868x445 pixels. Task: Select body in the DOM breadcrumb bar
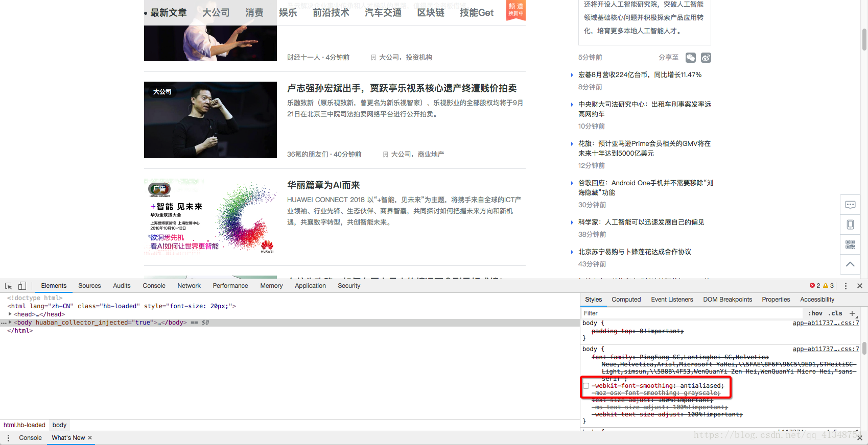click(x=59, y=425)
